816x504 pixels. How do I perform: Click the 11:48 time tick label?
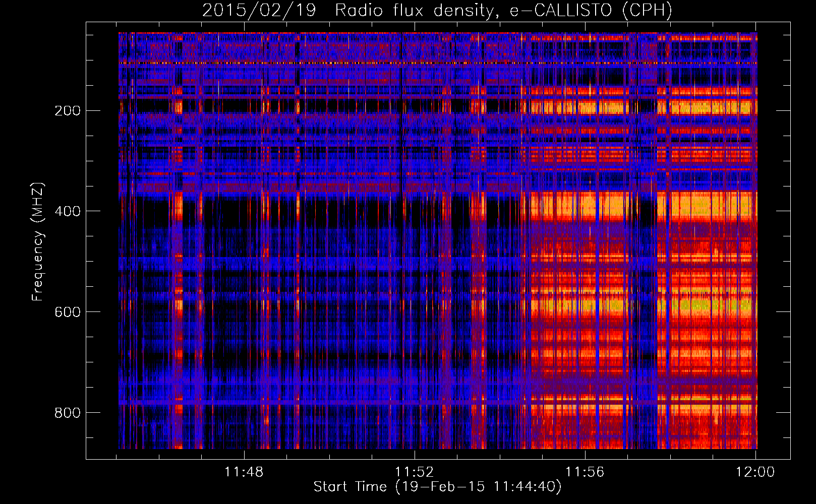tap(244, 472)
